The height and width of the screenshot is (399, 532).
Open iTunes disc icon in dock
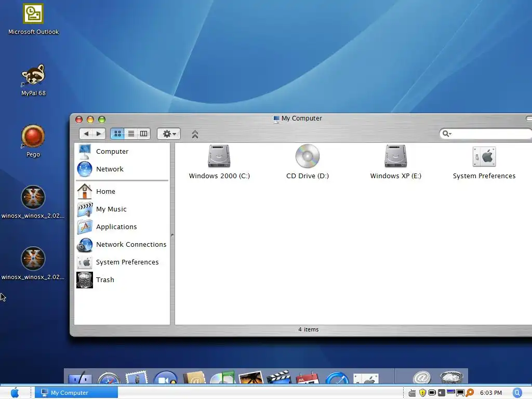coord(222,377)
